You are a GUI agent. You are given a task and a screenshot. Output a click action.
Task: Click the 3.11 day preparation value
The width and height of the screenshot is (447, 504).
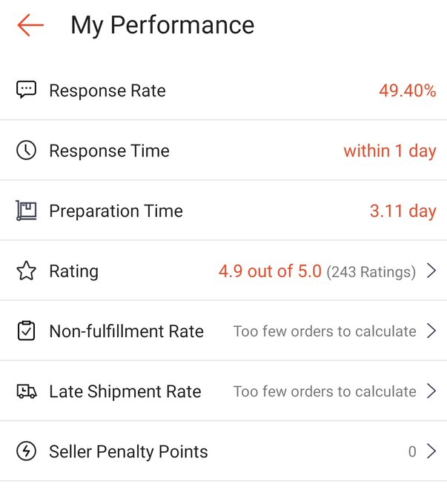click(403, 211)
